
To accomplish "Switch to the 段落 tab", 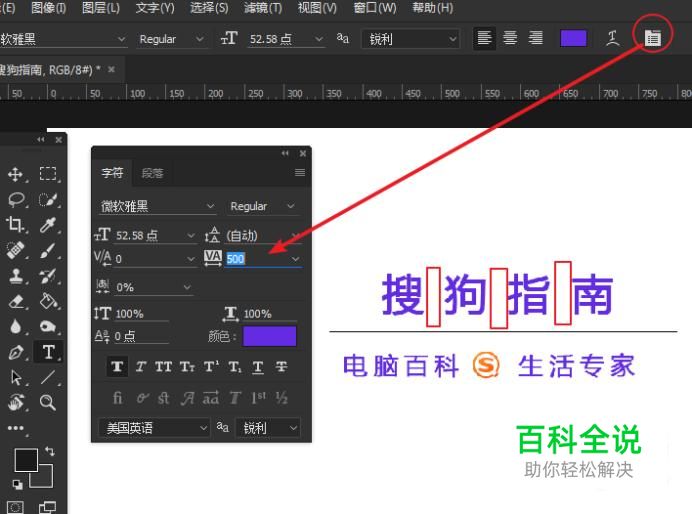I will coord(153,173).
